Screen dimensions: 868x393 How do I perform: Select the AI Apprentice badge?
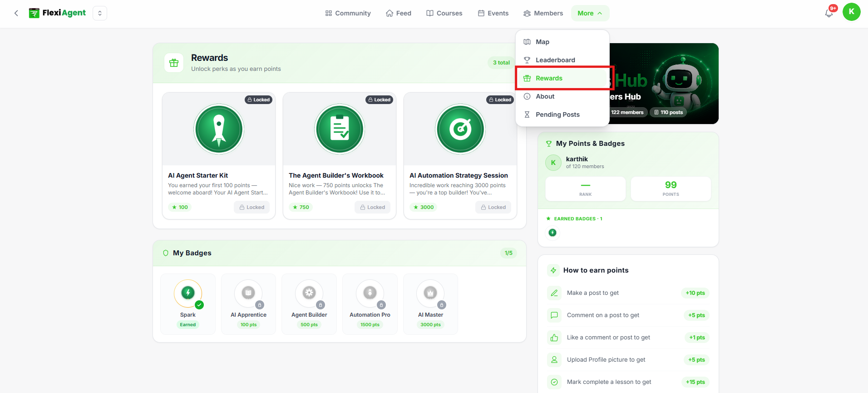[x=248, y=304]
